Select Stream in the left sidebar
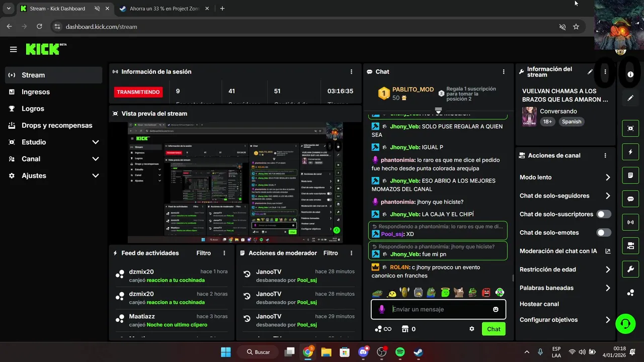The image size is (644, 362). click(x=53, y=75)
